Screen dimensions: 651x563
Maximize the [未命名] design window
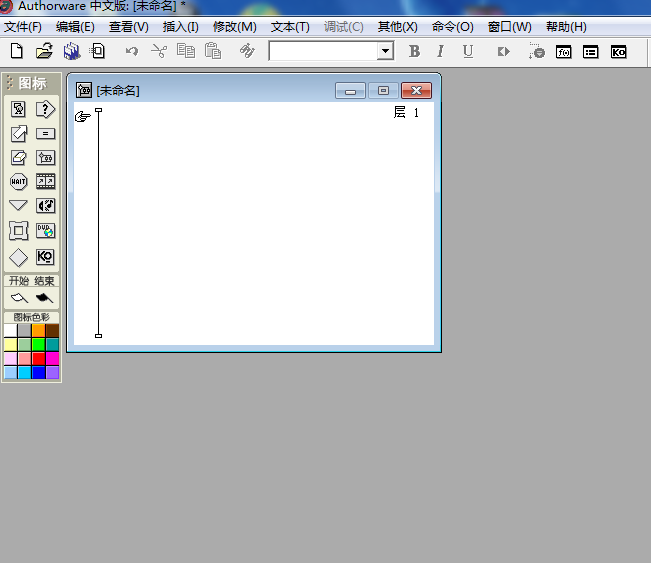383,91
